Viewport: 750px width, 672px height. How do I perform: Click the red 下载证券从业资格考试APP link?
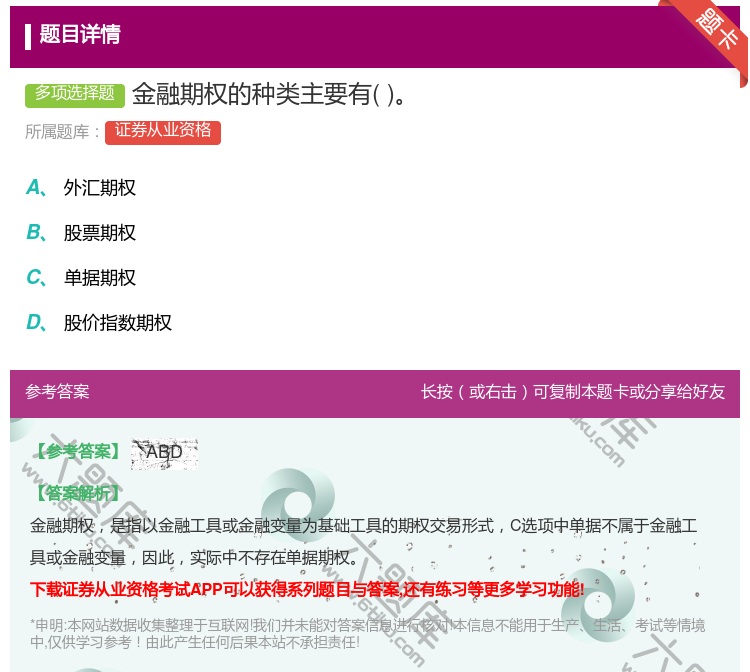point(307,589)
